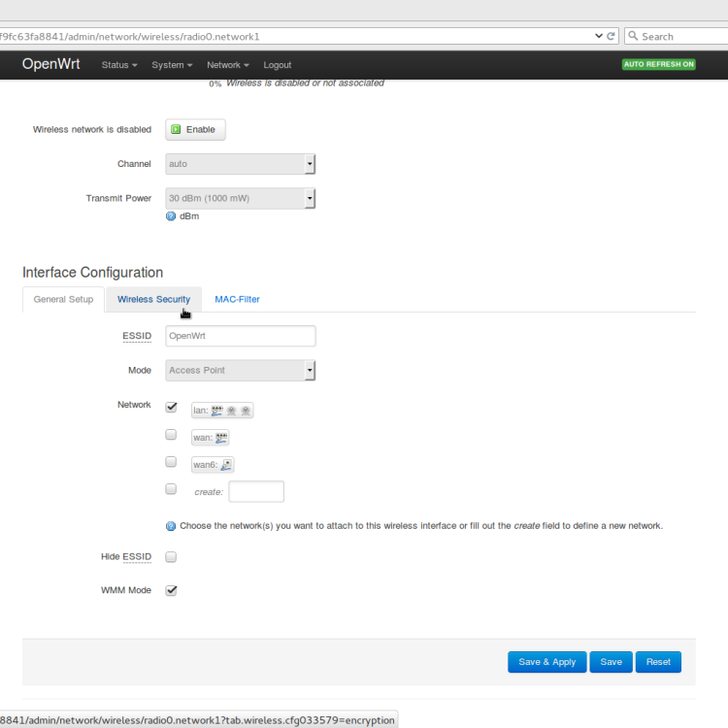Image resolution: width=728 pixels, height=728 pixels.
Task: Open the URL history dropdown arrow
Action: 598,36
